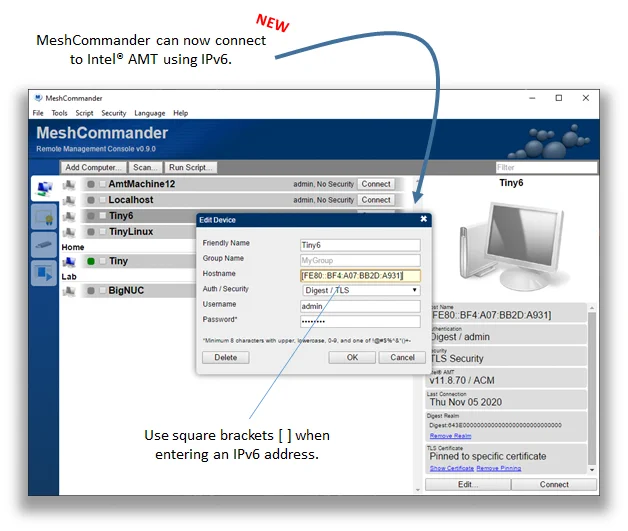Select the BigNUC computer row

(x=139, y=291)
